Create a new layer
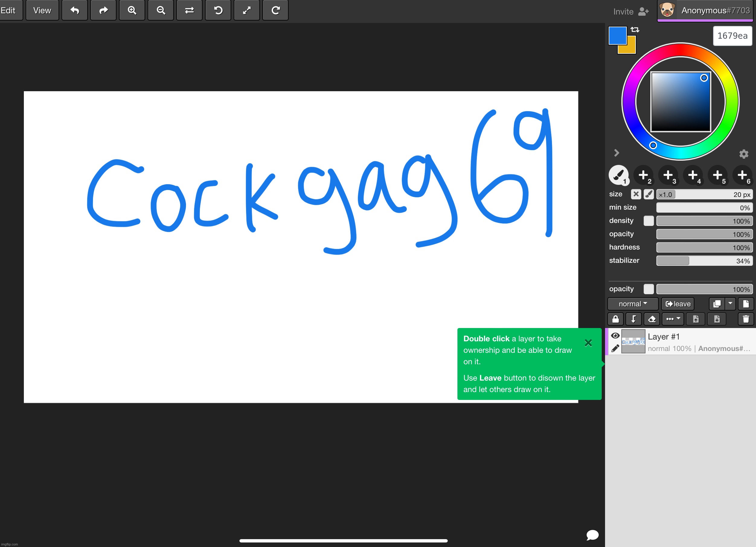Screen dimensions: 756x547 pos(746,304)
